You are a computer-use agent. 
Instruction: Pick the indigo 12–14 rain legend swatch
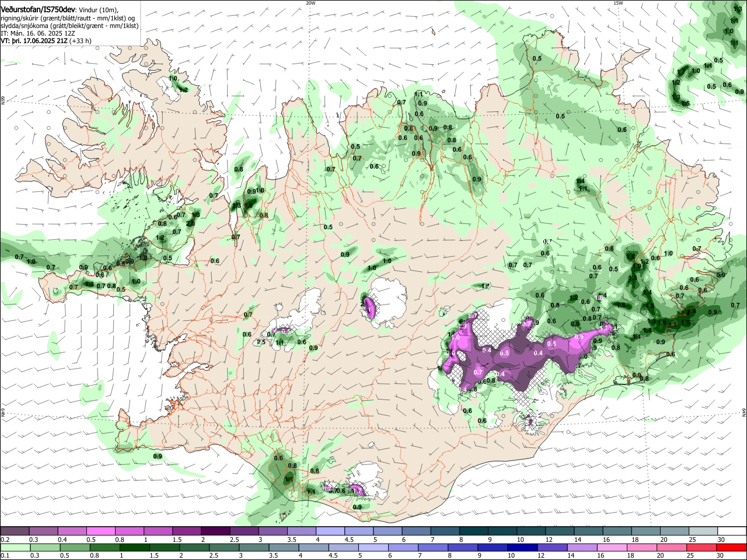[553, 547]
